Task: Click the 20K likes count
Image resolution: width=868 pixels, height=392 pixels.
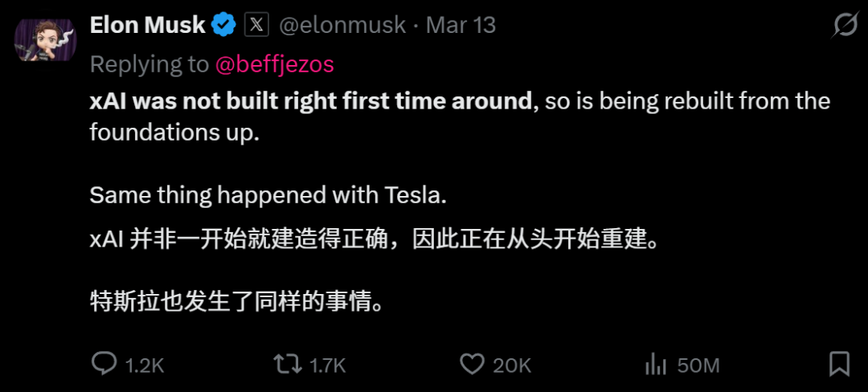Action: click(512, 366)
